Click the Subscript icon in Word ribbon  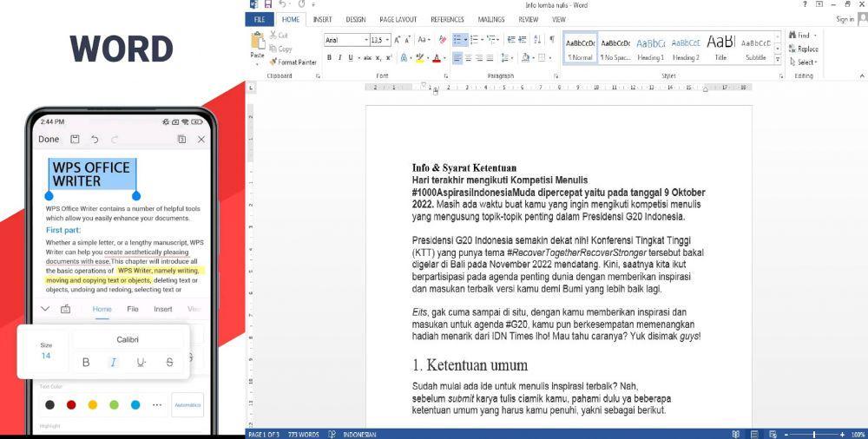pos(378,57)
